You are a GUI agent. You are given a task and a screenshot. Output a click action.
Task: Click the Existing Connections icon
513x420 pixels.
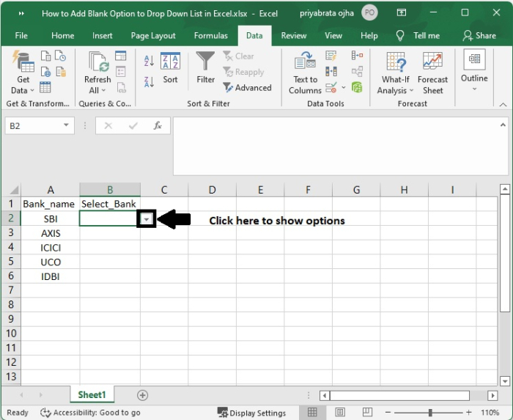61,72
